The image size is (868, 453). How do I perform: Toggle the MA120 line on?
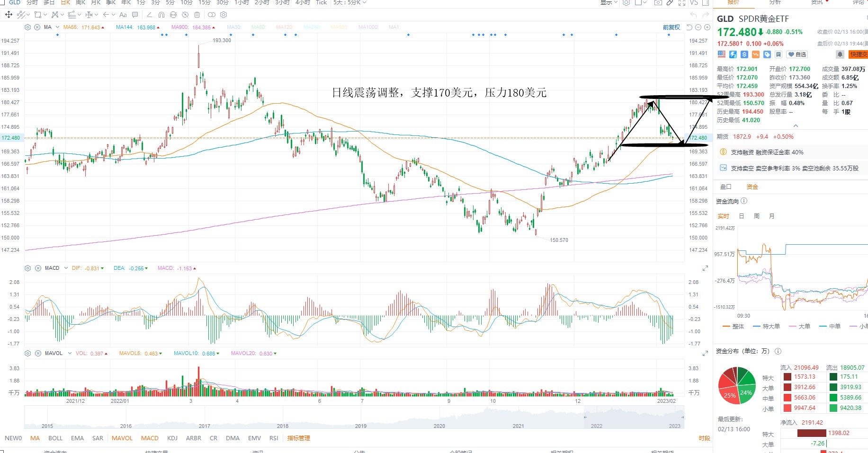pos(284,27)
